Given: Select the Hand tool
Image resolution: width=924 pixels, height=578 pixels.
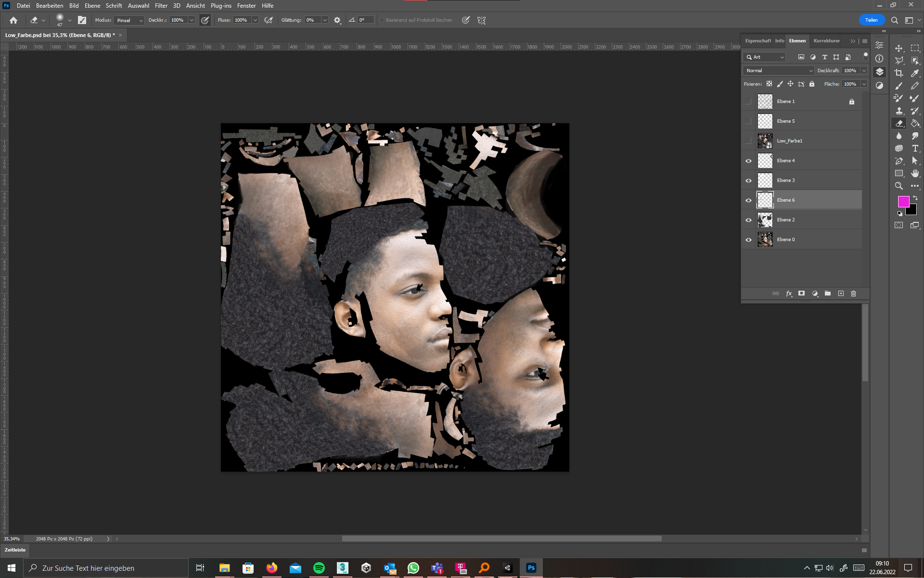Looking at the screenshot, I should coord(915,173).
